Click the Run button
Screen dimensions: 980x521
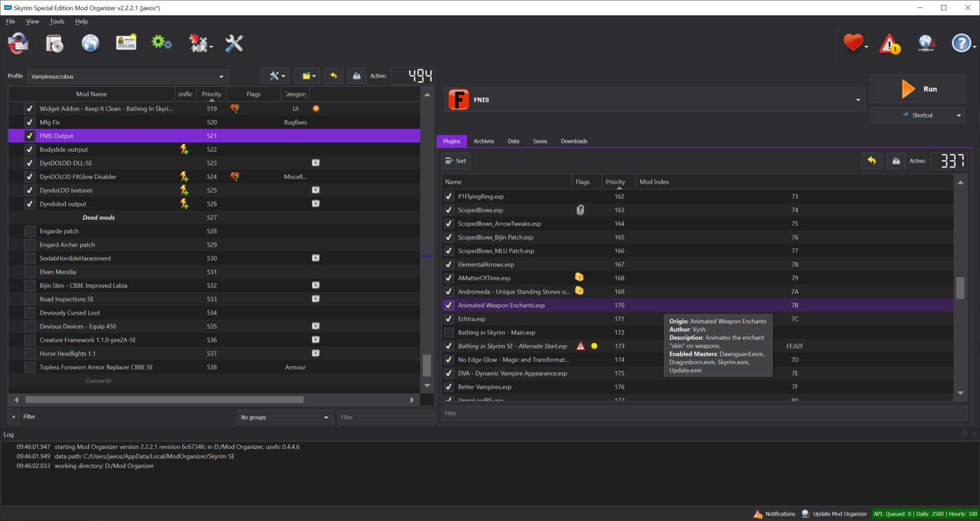917,89
